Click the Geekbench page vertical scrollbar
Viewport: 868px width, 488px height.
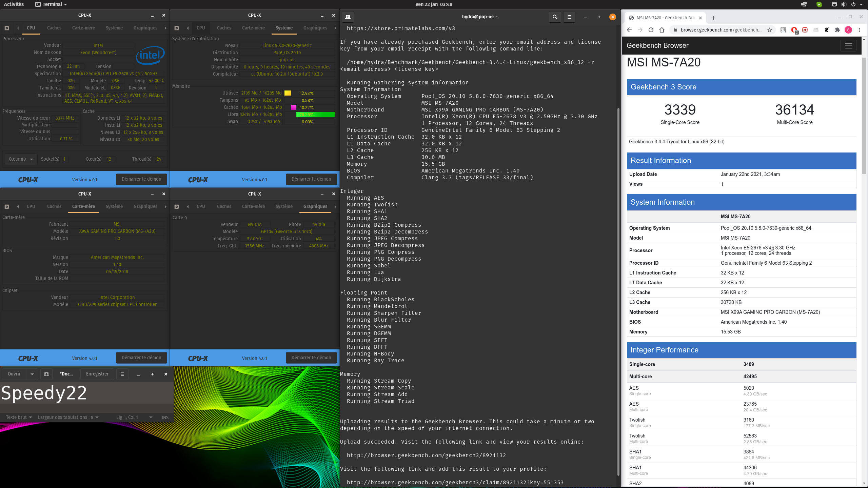[x=864, y=115]
